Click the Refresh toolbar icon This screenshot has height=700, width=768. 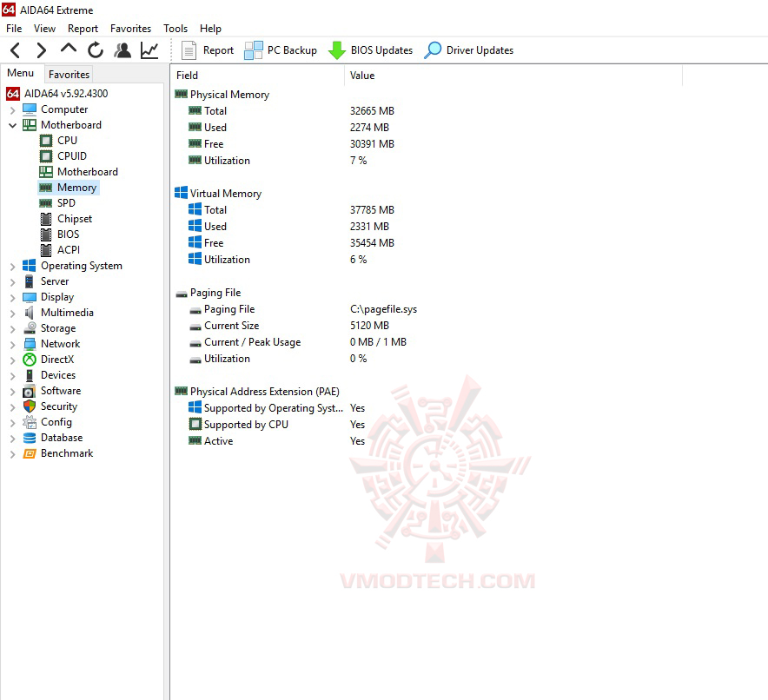(96, 50)
